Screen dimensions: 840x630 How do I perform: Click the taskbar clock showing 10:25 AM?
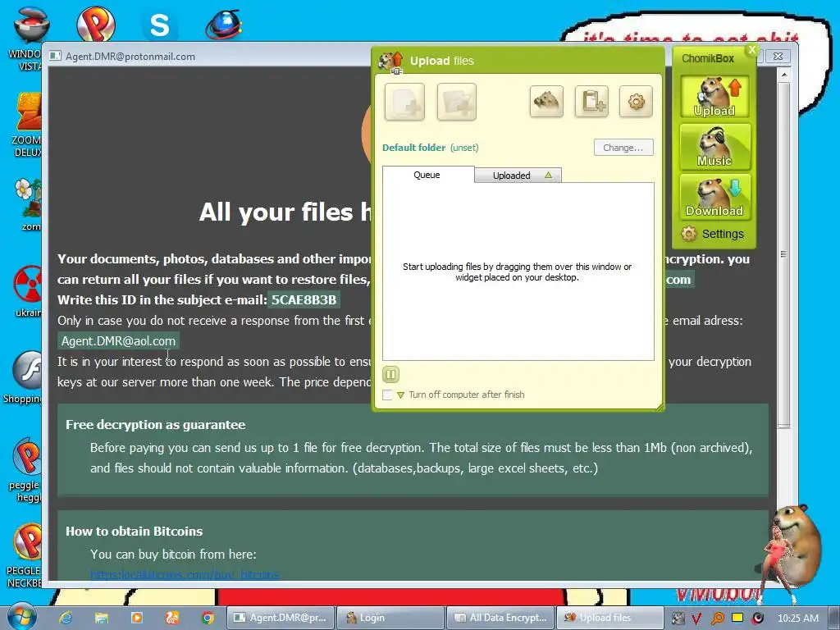[797, 619]
